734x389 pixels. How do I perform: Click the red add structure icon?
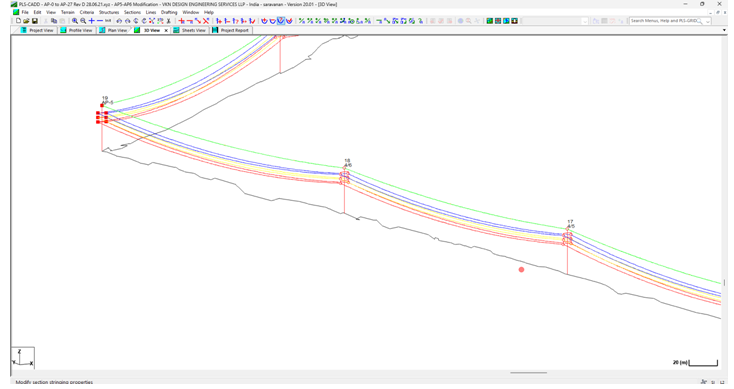click(182, 21)
